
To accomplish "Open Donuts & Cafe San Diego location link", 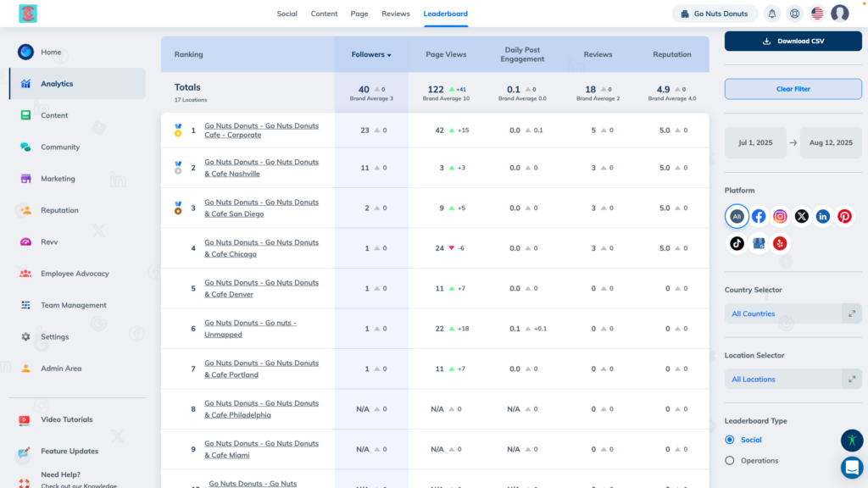I will pyautogui.click(x=261, y=208).
